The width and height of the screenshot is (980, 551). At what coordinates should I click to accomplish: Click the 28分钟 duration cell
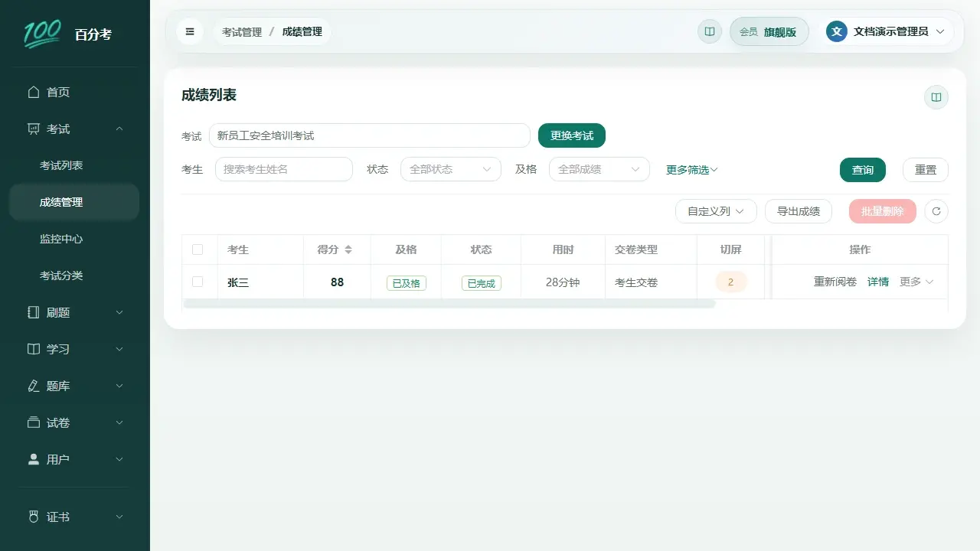[x=563, y=282]
